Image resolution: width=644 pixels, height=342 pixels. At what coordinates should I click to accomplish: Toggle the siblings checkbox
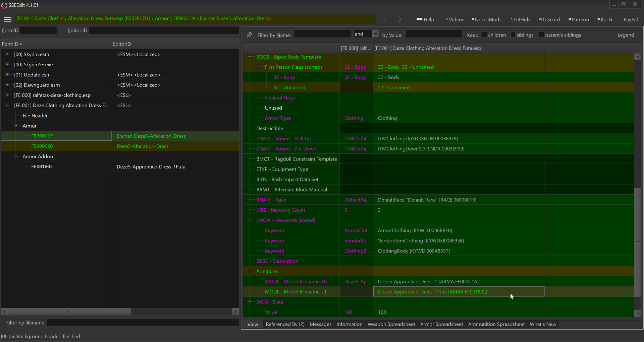[x=513, y=35]
